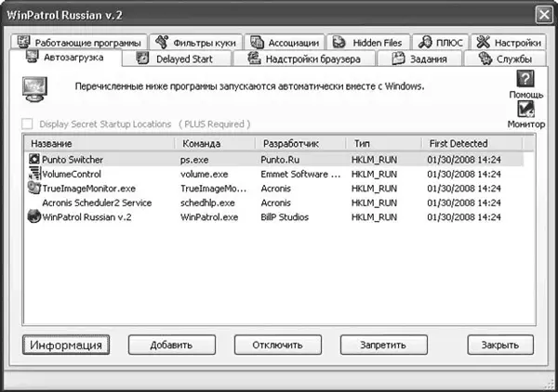Select the TrueImageMonitor.exe entry
Screen dimensions: 558x392
point(274,189)
